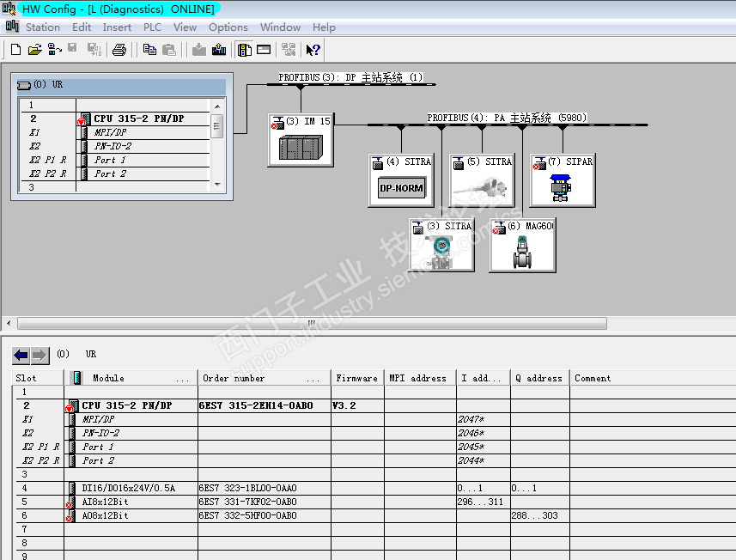Viewport: 736px width, 560px height.
Task: Select the DP-NORM SITRA device (4)
Action: coord(401,180)
